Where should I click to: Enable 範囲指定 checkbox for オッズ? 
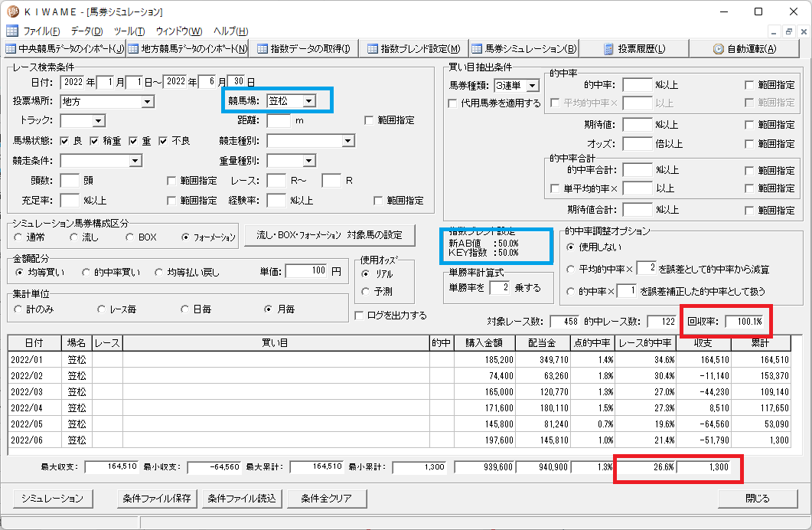(x=748, y=144)
